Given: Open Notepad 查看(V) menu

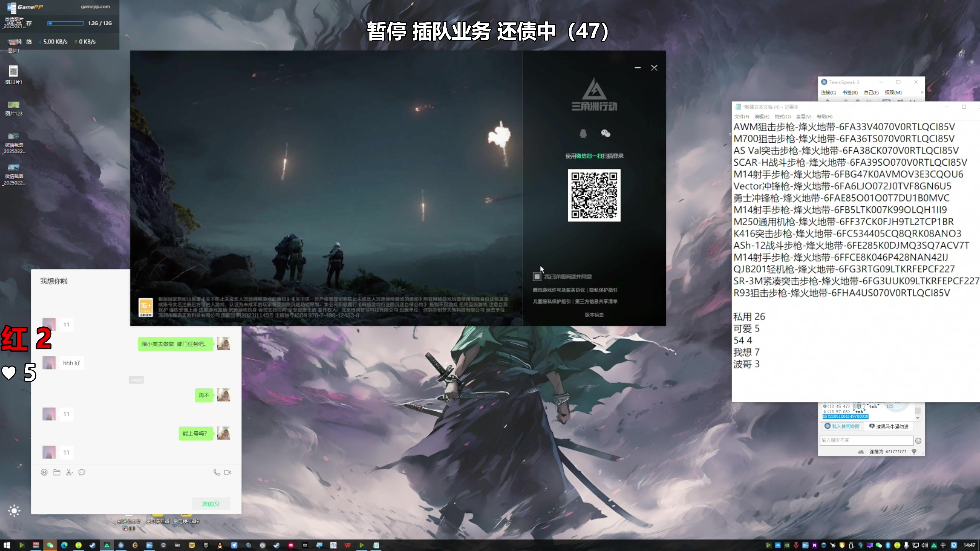Looking at the screenshot, I should [804, 117].
